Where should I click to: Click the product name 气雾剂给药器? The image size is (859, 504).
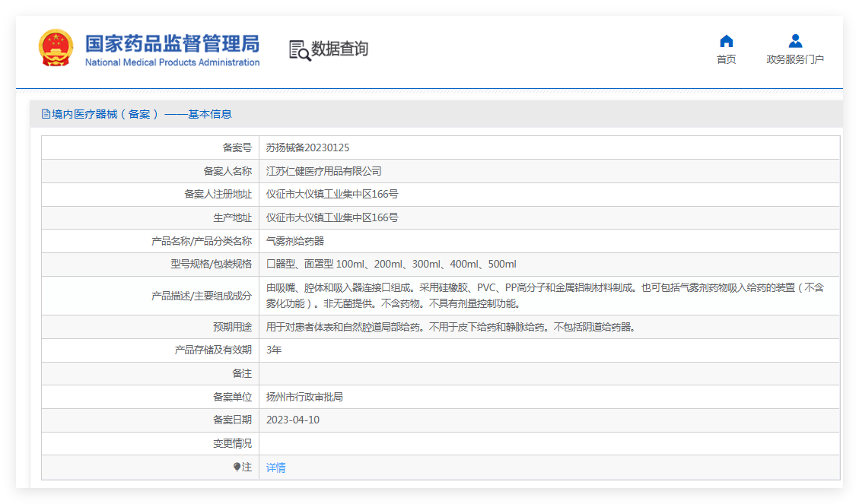pyautogui.click(x=294, y=241)
